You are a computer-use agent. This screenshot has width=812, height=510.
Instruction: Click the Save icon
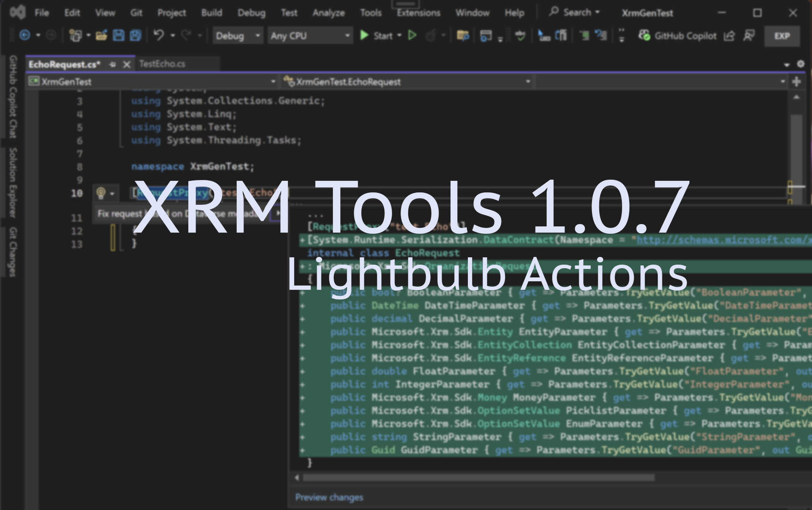click(119, 36)
